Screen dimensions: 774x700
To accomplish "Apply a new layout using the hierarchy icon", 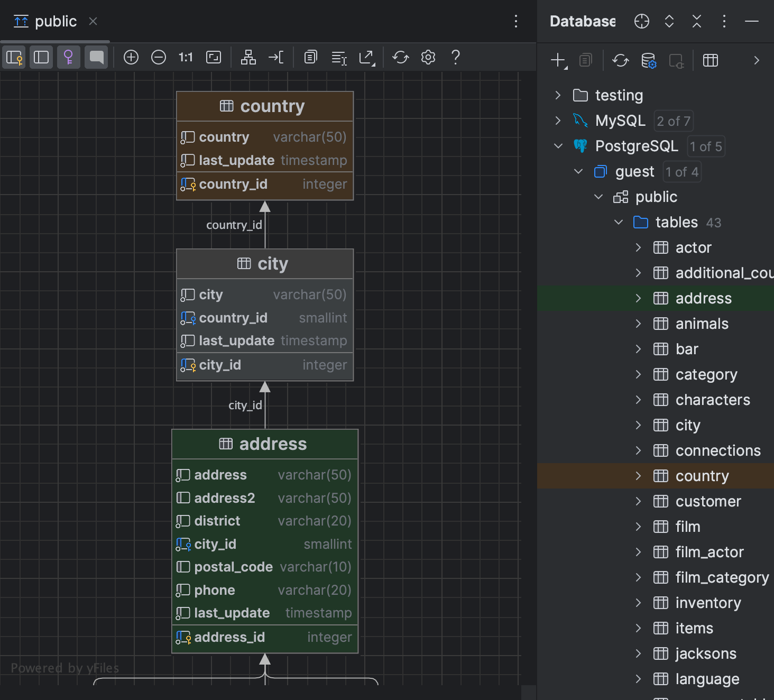I will click(248, 57).
